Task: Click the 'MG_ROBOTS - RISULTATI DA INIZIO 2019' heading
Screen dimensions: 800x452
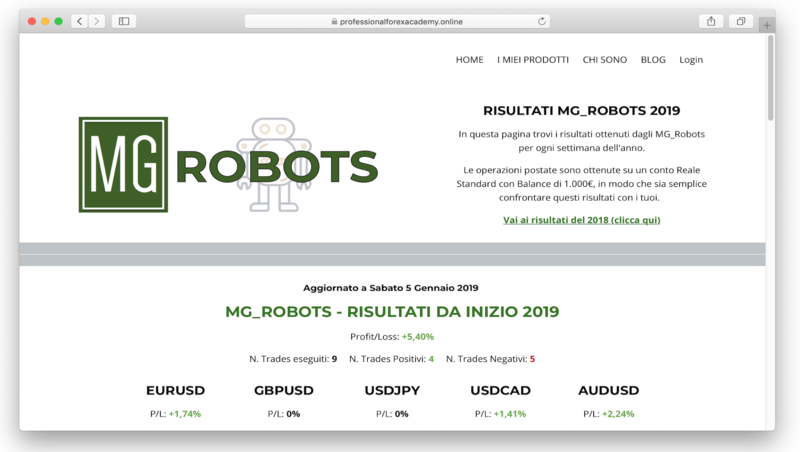Action: pyautogui.click(x=392, y=312)
